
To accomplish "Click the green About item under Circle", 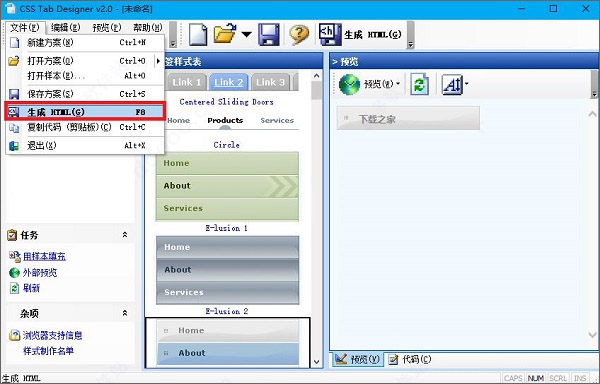I will (x=227, y=186).
